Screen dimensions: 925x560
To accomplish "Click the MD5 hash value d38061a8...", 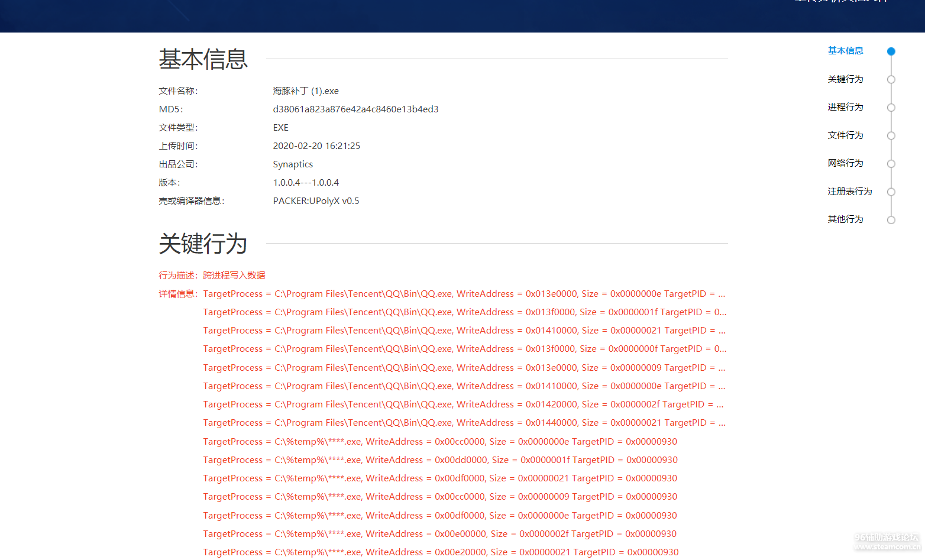I will pos(355,109).
